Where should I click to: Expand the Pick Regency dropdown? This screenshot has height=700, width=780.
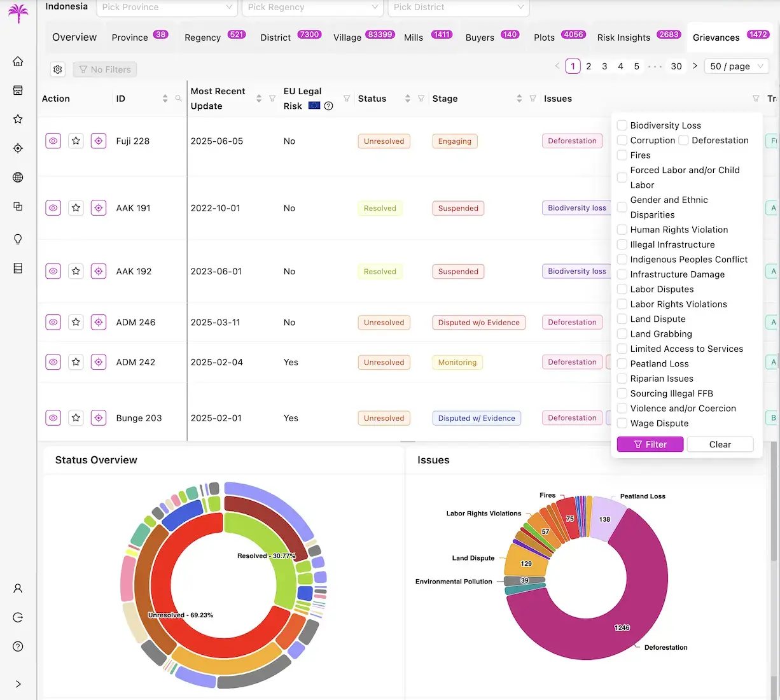[x=312, y=7]
